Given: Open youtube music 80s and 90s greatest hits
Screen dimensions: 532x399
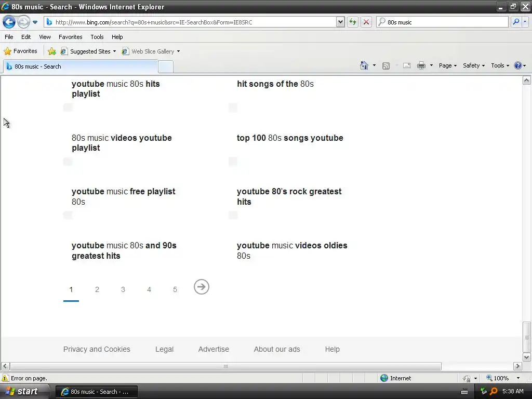Looking at the screenshot, I should [124, 250].
